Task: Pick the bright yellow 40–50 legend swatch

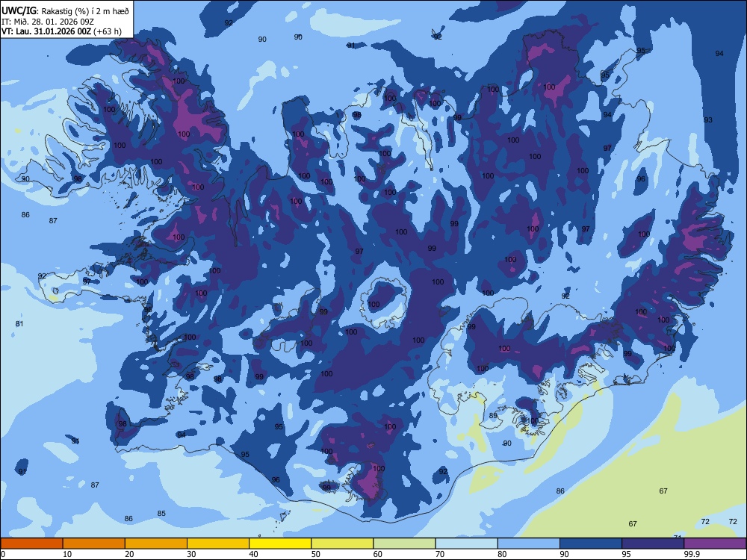Action: (280, 544)
